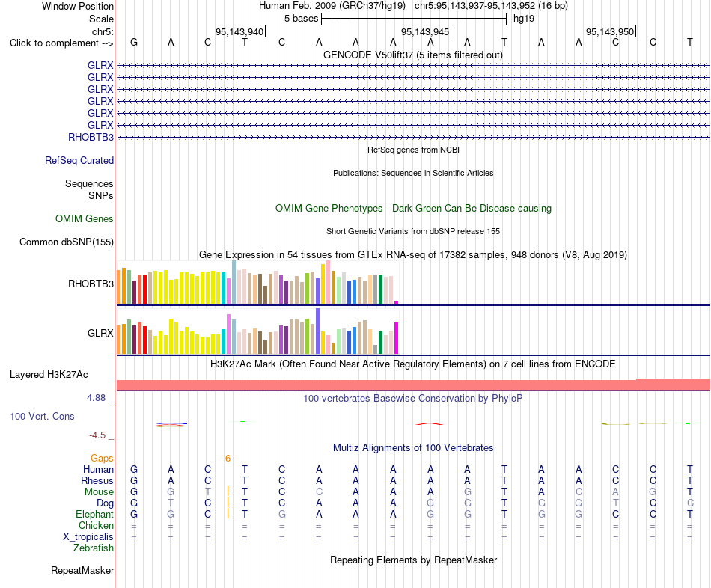Select the 'Window Position' track label

[78, 6]
